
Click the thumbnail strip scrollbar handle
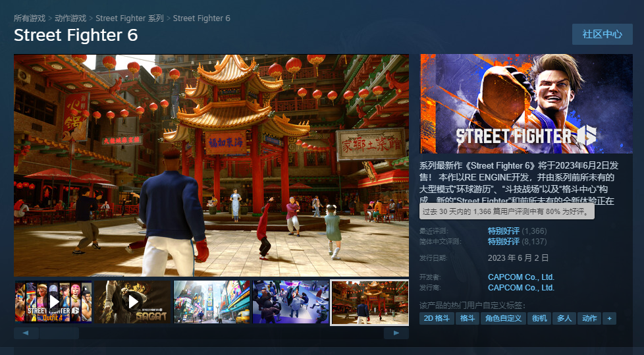pyautogui.click(x=59, y=333)
